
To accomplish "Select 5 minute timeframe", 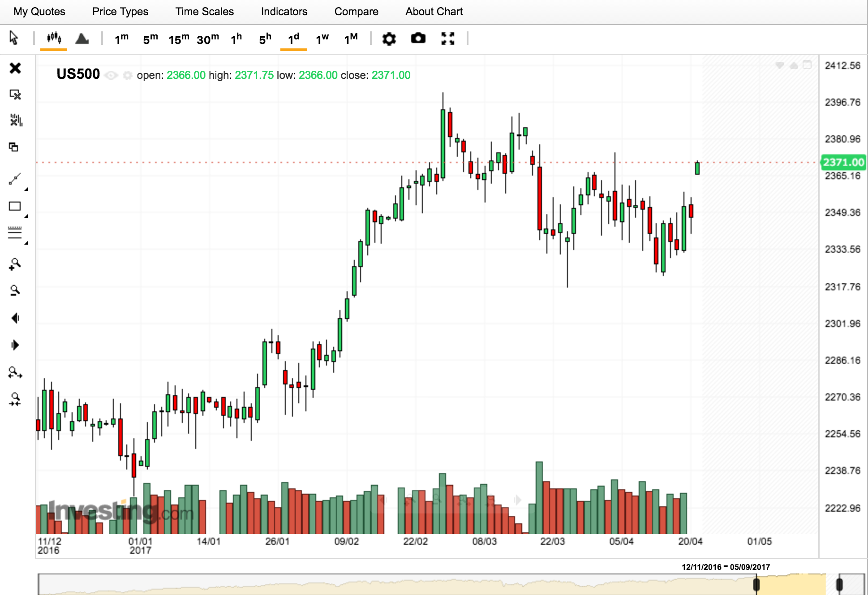I will (x=150, y=39).
